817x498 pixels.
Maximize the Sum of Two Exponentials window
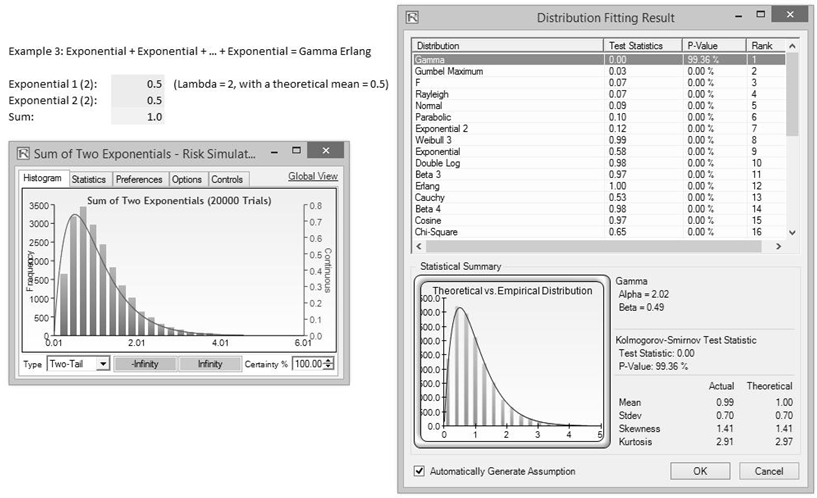(296, 151)
